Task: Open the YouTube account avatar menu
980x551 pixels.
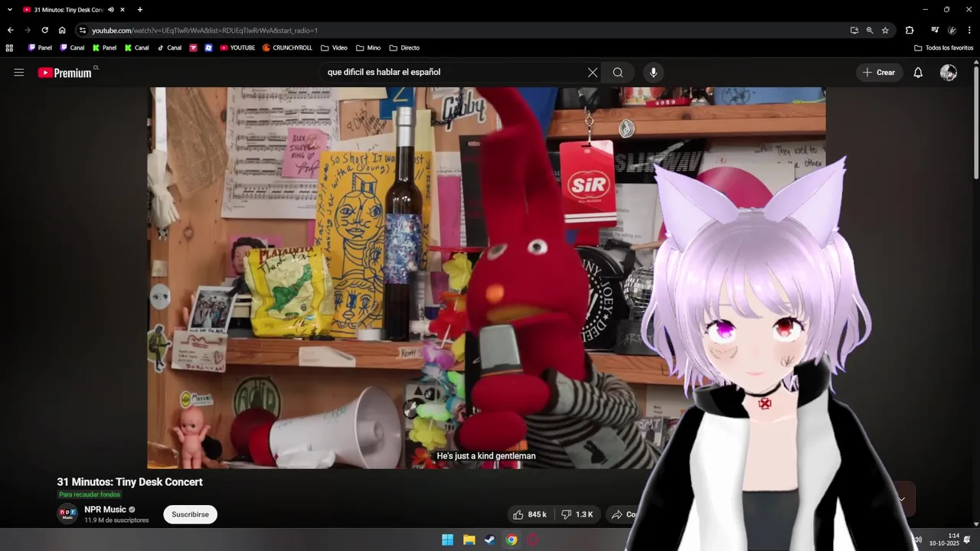Action: (949, 73)
